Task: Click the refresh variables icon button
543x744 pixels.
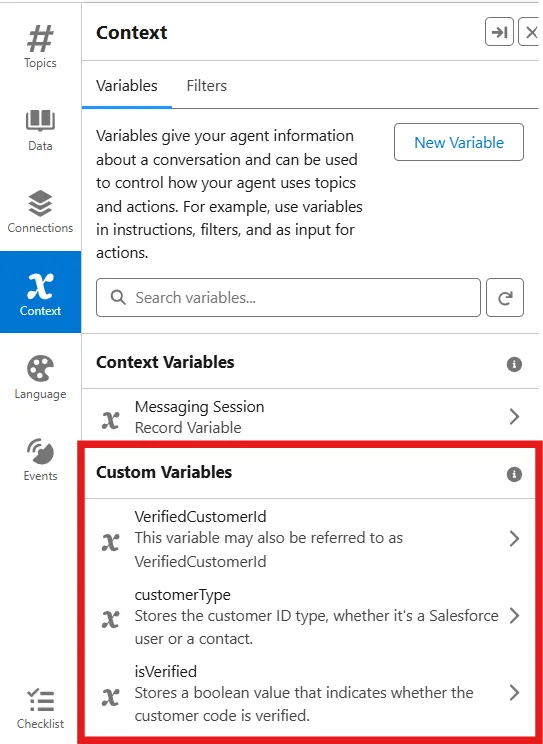Action: click(505, 298)
